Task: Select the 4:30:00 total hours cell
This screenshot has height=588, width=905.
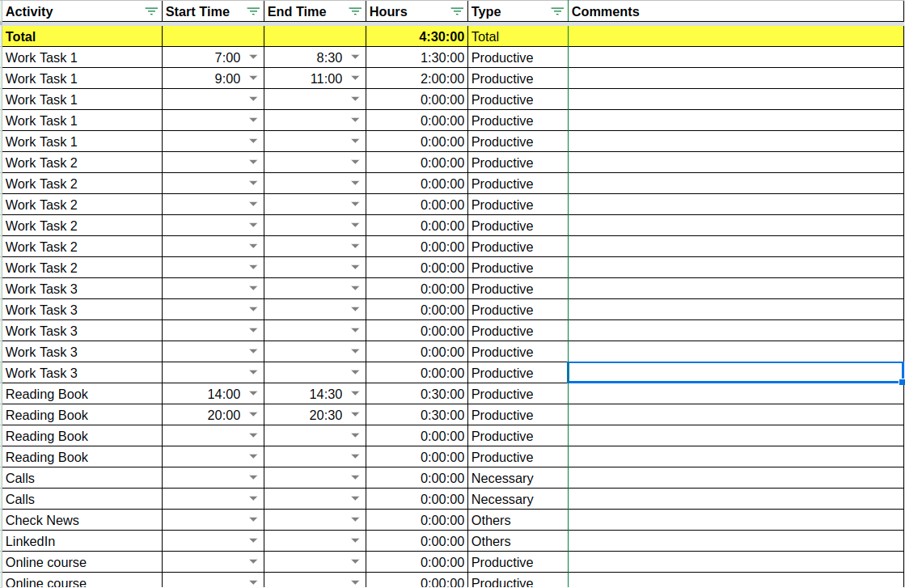Action: click(x=417, y=36)
